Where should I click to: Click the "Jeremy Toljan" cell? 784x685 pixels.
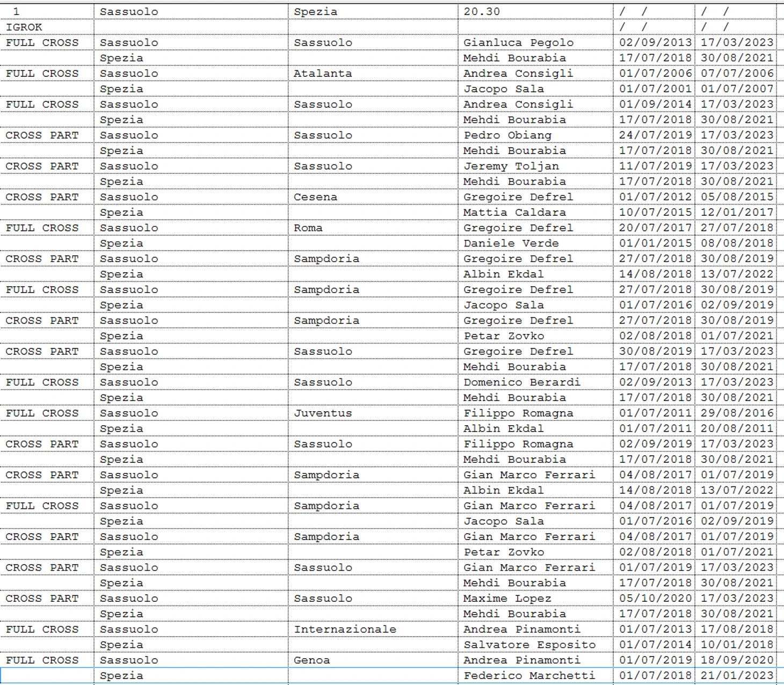click(x=511, y=166)
